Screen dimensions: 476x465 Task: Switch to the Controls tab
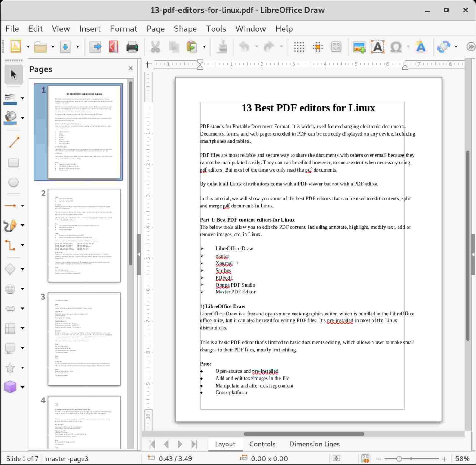262,444
